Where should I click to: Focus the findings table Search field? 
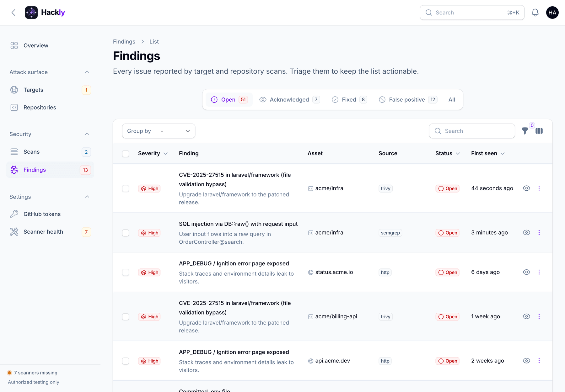tap(472, 131)
